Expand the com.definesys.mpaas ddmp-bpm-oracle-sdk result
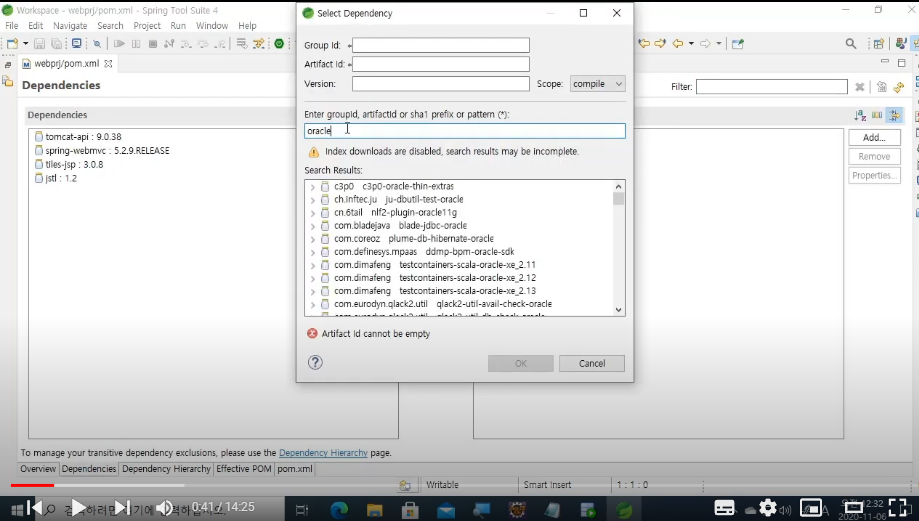919x521 pixels. (312, 252)
